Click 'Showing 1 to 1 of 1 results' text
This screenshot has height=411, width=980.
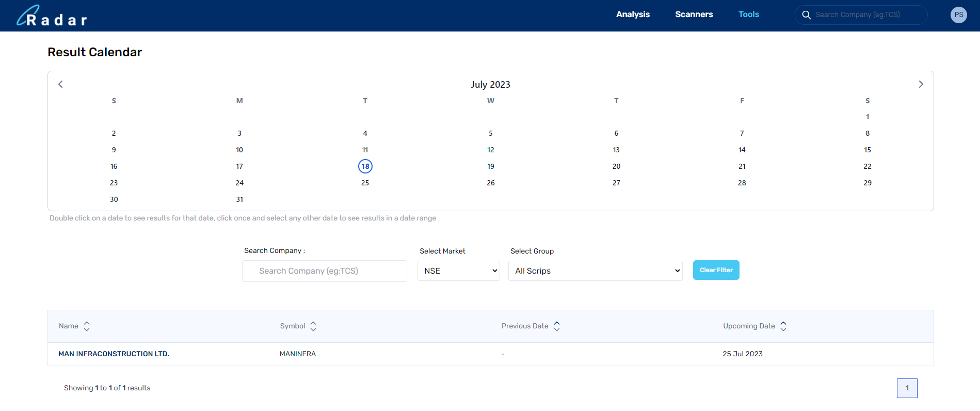(x=107, y=388)
